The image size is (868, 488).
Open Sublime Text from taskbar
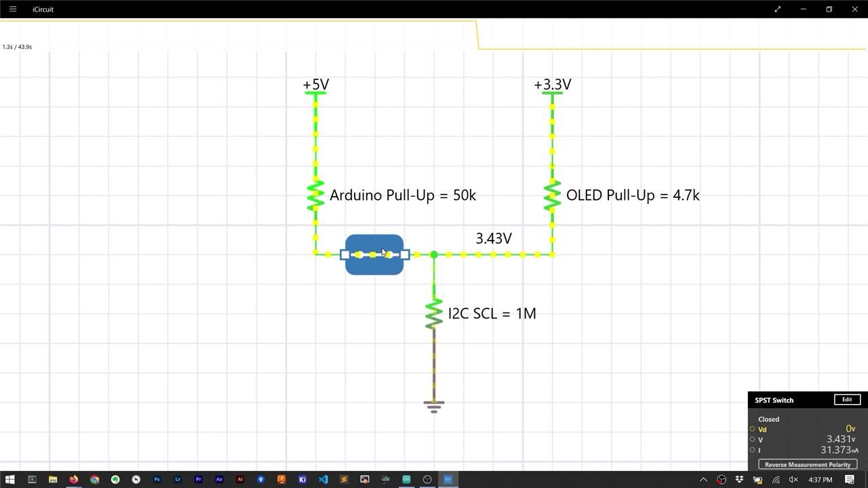tap(344, 479)
